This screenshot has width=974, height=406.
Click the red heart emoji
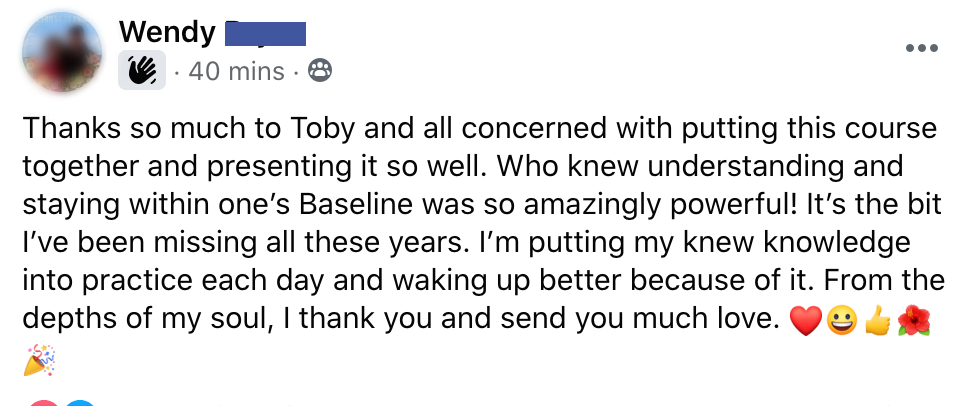806,321
